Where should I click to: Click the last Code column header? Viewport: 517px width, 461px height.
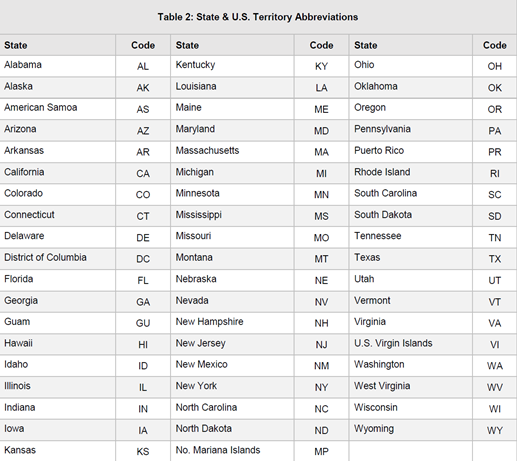click(495, 45)
